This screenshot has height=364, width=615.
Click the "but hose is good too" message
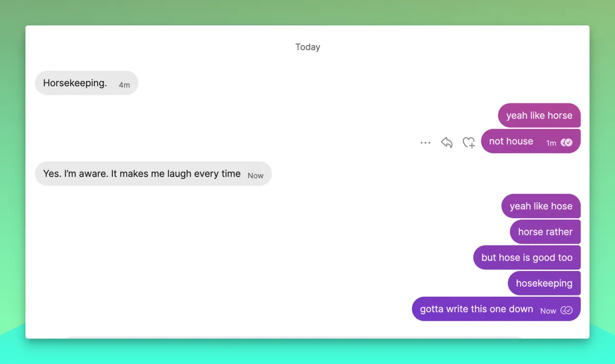(527, 258)
